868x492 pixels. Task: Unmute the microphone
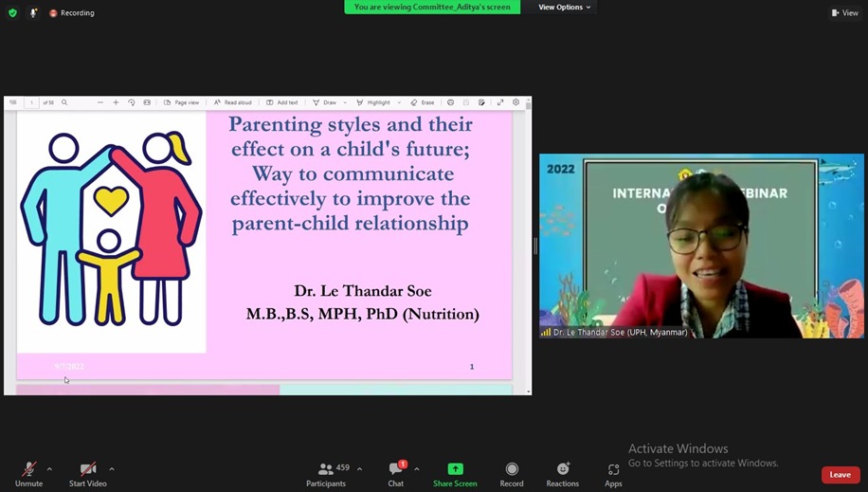[x=28, y=470]
